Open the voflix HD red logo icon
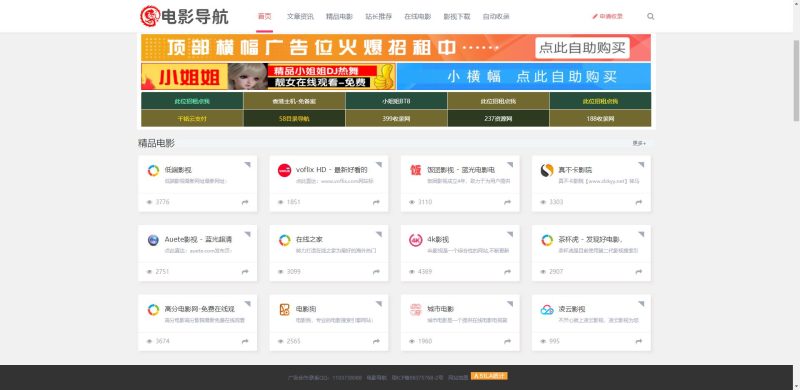The width and height of the screenshot is (800, 390). 284,170
